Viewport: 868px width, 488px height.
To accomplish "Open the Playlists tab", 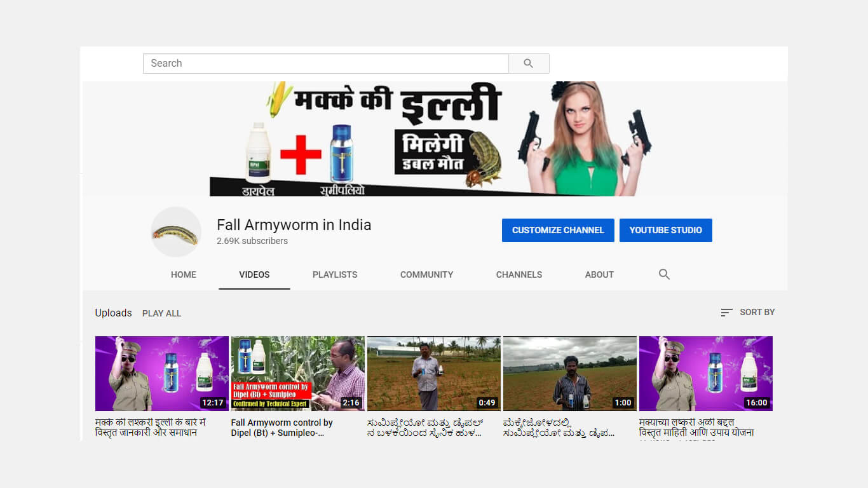I will coord(335,274).
